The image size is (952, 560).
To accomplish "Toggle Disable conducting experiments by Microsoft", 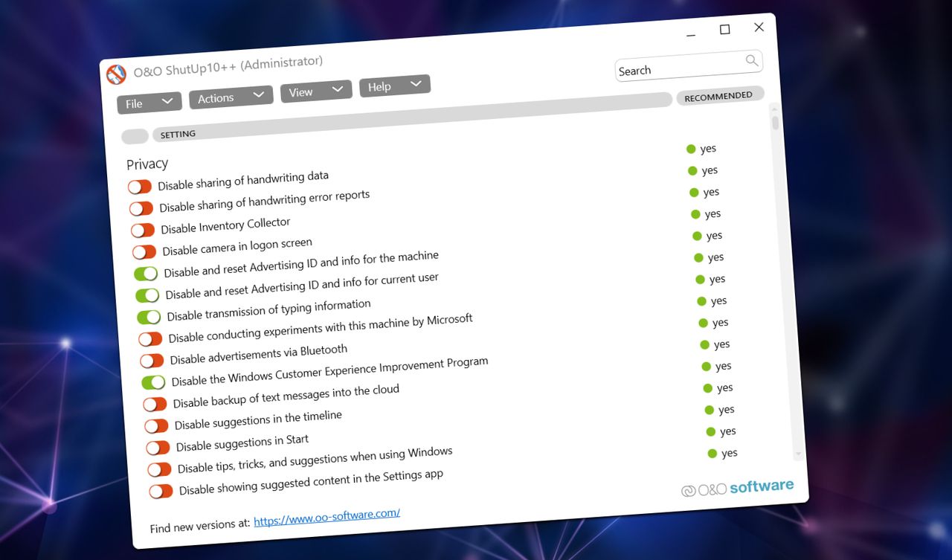I will (x=150, y=339).
